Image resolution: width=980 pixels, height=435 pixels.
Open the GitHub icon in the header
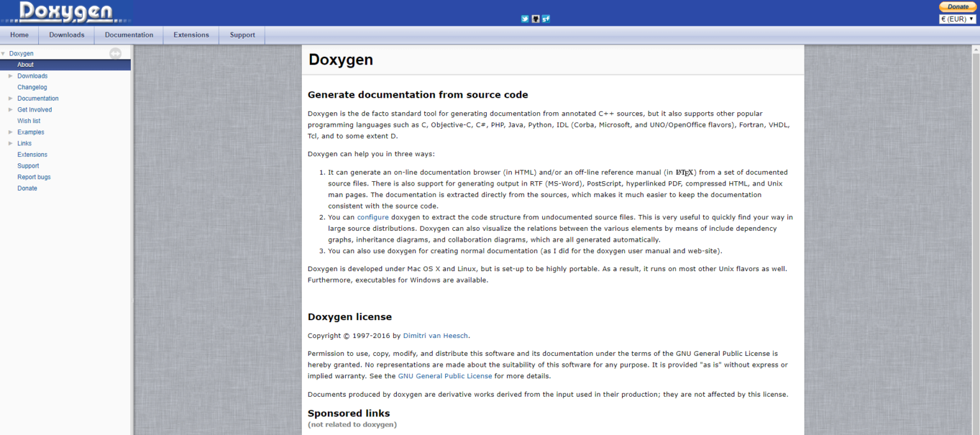[x=535, y=18]
